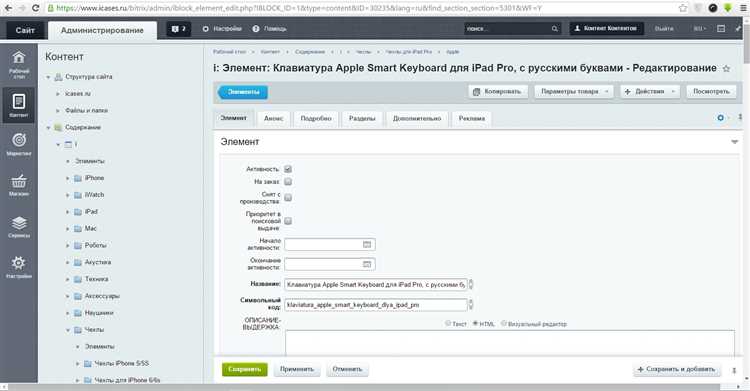Click into the Название text field
Viewport: 750px width, 391px height.
[375, 284]
